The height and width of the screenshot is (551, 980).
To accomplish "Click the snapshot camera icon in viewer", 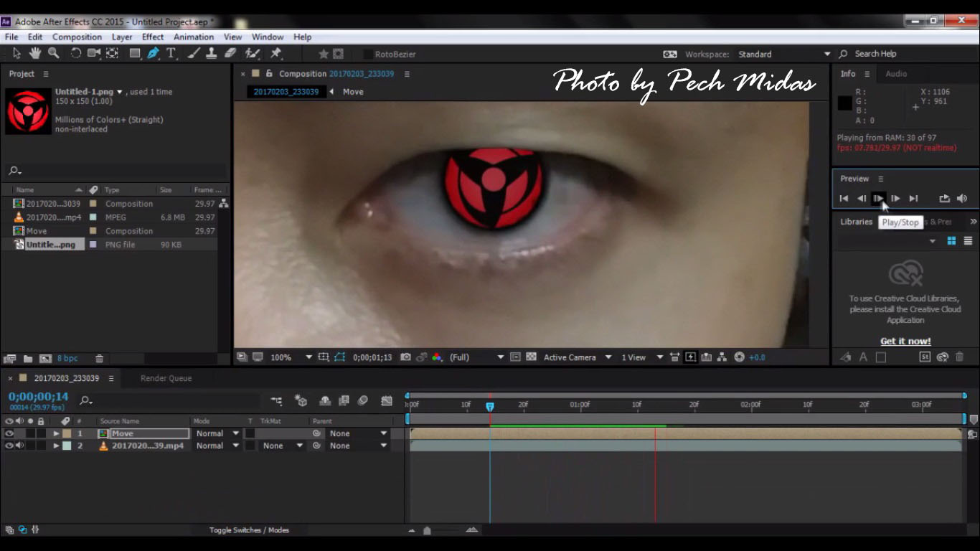I will click(406, 357).
